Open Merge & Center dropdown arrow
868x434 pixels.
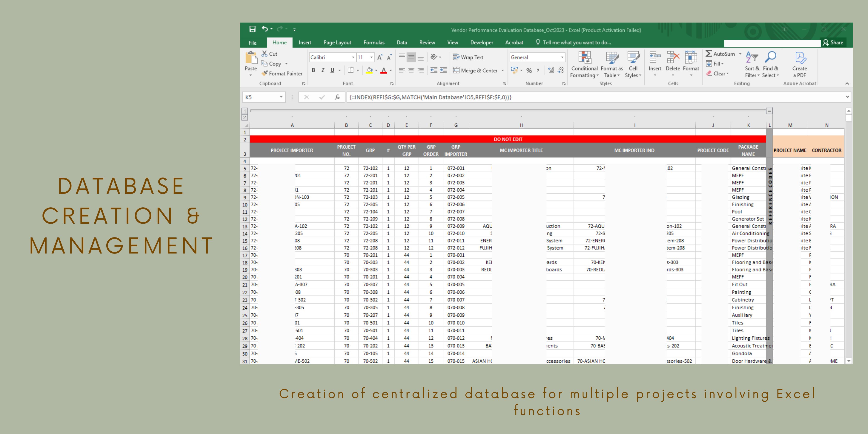click(x=502, y=70)
